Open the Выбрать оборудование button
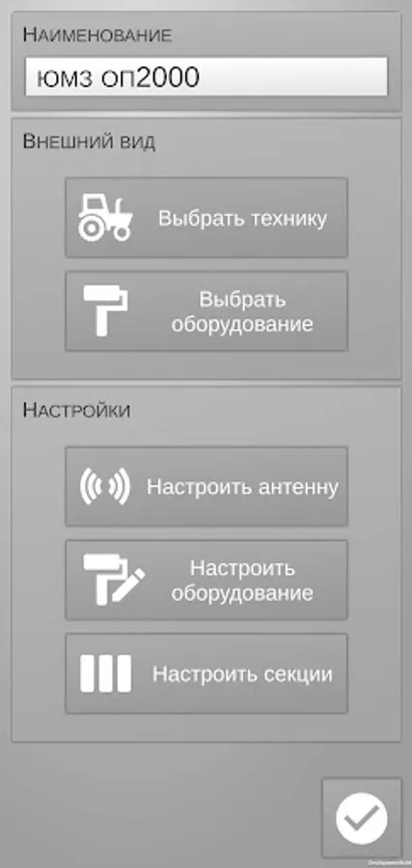Viewport: 412px width, 868px height. coord(206,312)
